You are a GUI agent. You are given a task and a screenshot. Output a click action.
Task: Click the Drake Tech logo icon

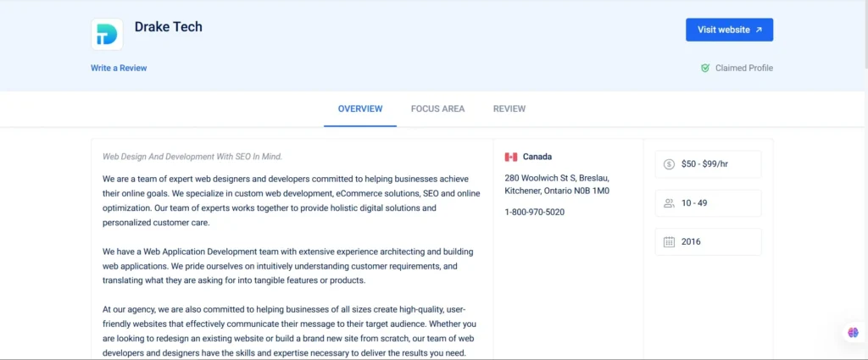click(107, 34)
